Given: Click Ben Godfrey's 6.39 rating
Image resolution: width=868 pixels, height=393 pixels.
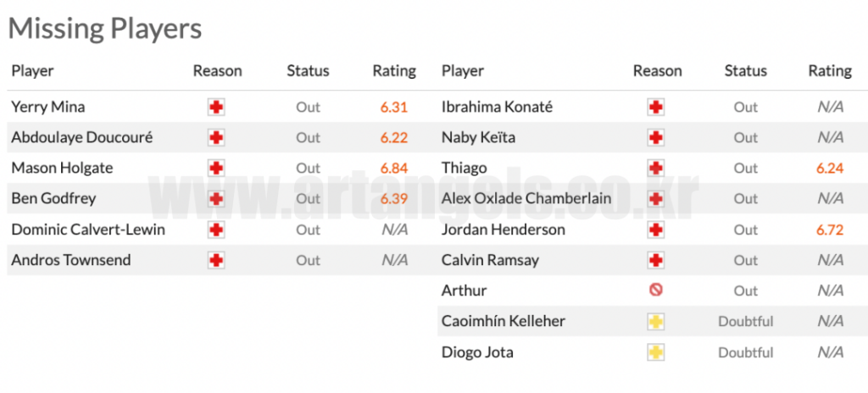Looking at the screenshot, I should pos(394,199).
